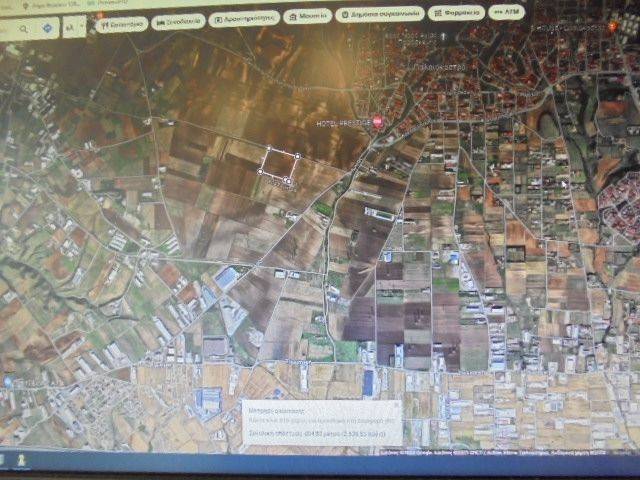640x480 pixels.
Task: Click the top-left corner point of measured area
Action: (268, 150)
